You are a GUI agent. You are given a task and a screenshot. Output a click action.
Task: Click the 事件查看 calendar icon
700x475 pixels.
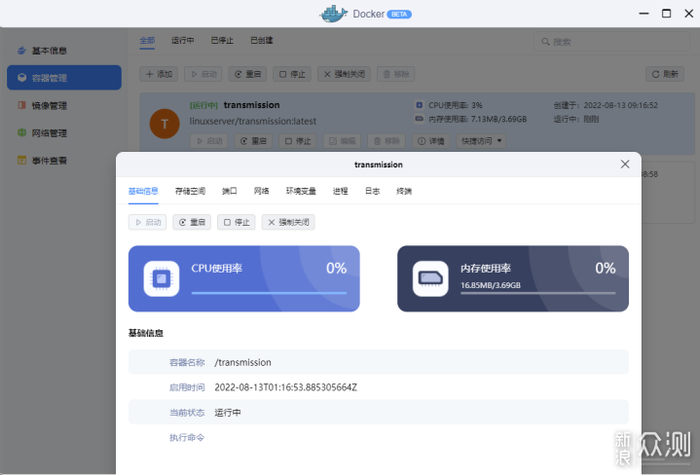21,160
